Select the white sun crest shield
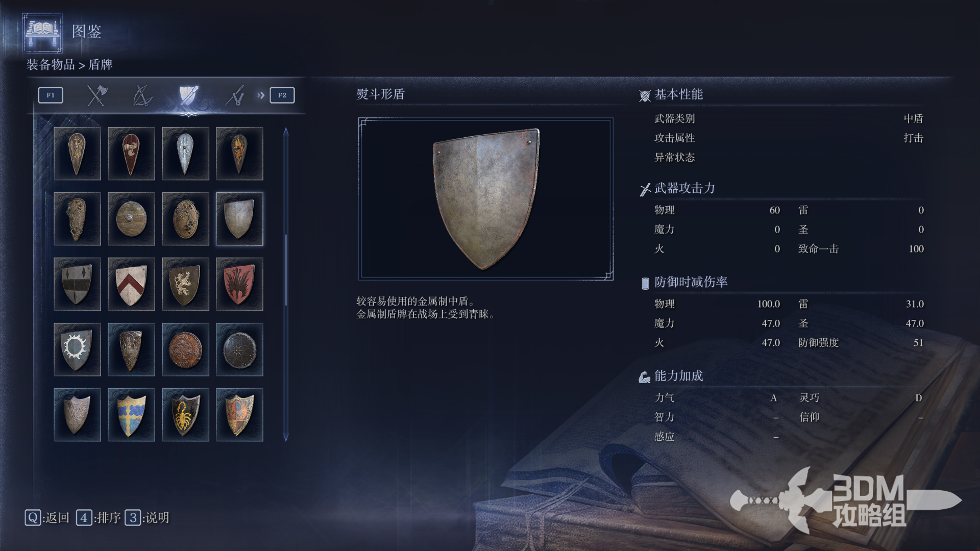This screenshot has width=980, height=551. pyautogui.click(x=77, y=349)
